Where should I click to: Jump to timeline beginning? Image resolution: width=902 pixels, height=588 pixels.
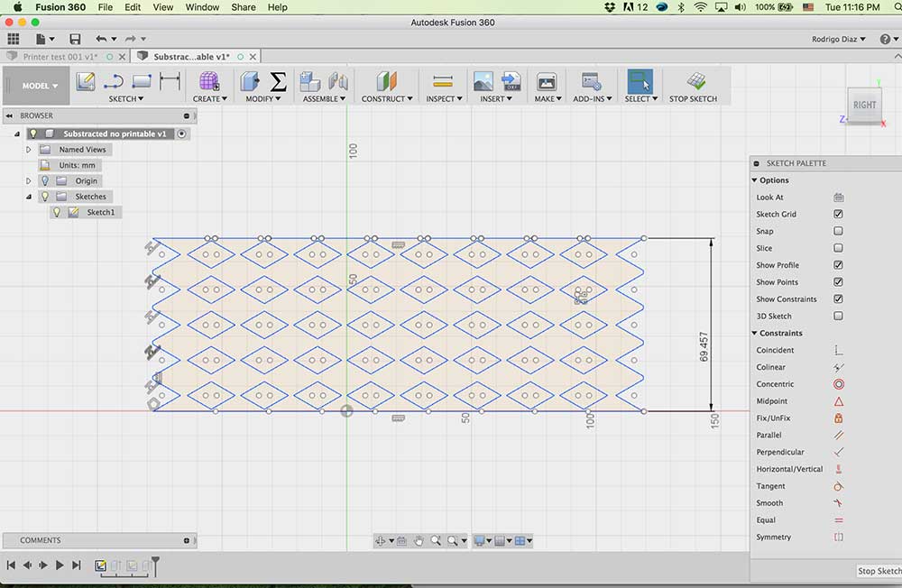[11, 565]
